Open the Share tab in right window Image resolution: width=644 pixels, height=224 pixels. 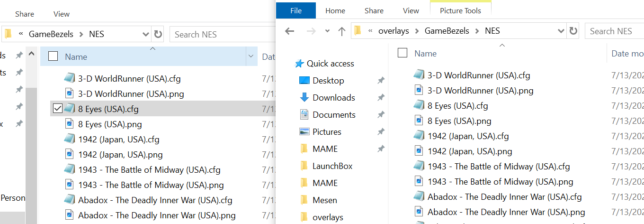coord(374,10)
